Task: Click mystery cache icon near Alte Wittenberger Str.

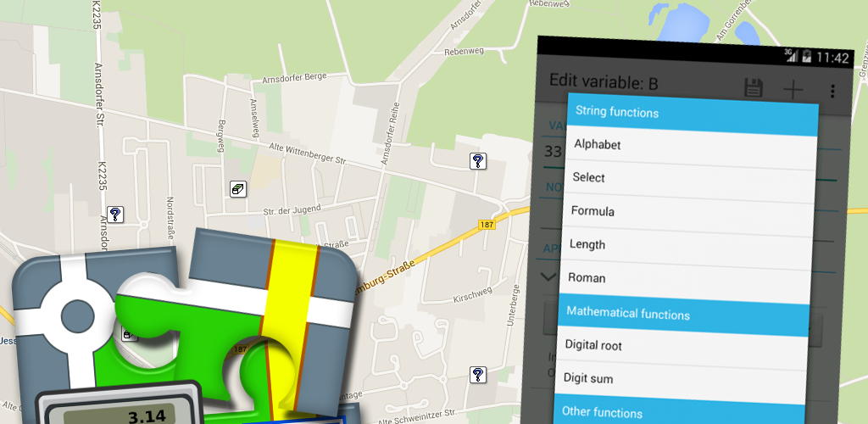Action: (x=478, y=161)
